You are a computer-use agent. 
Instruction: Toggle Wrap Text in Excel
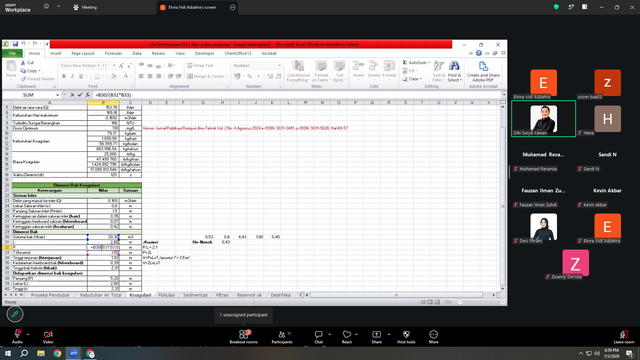click(x=200, y=65)
